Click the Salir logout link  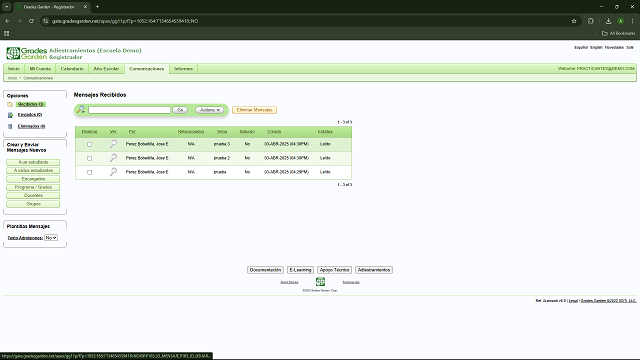630,47
